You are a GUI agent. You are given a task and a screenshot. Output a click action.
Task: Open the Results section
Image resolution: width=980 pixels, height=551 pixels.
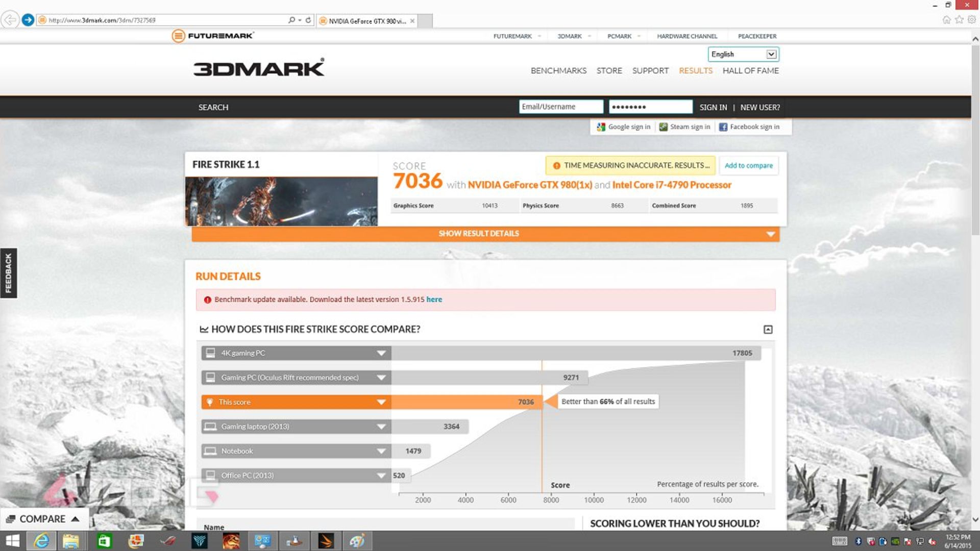click(696, 71)
